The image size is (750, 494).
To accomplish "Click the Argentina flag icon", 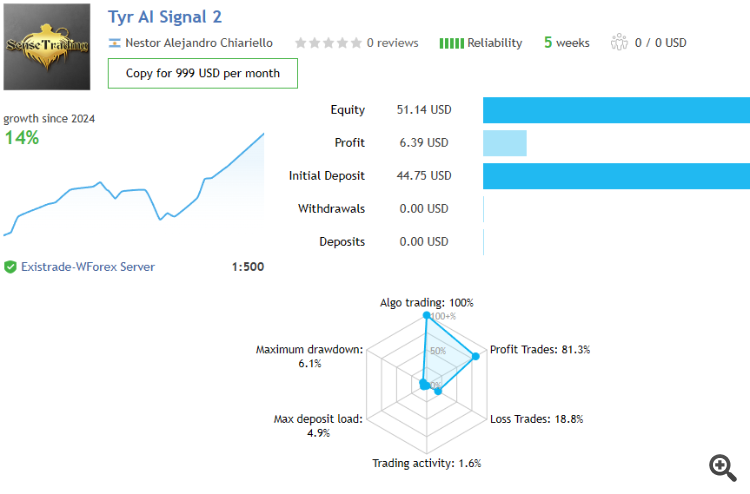I will point(115,43).
